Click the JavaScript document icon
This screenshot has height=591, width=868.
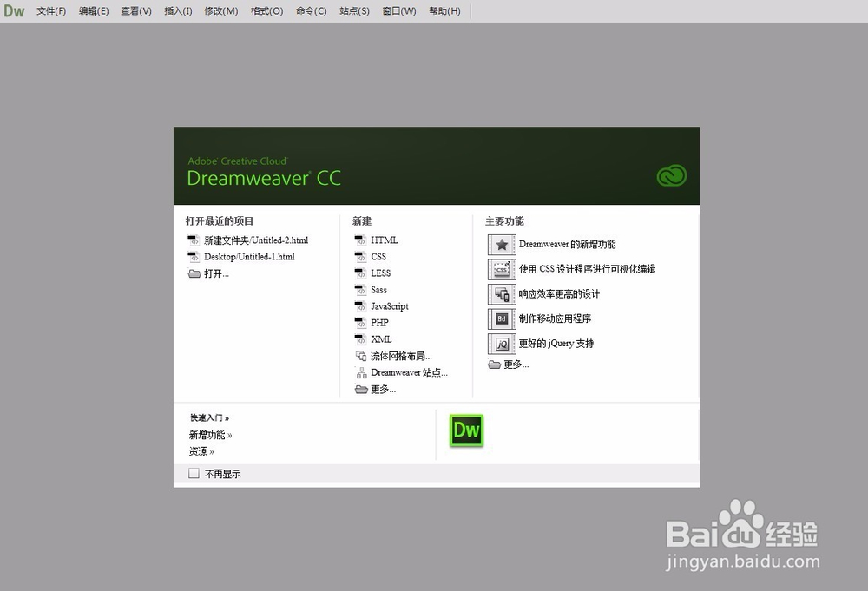(361, 306)
